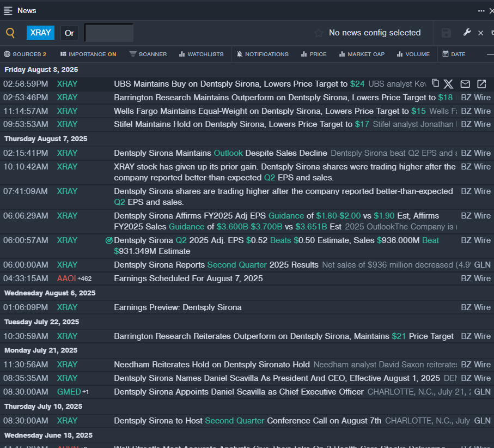Image resolution: width=494 pixels, height=448 pixels.
Task: Open Q2 2025 Adj. EPS $0.52 Beats headline
Action: point(276,246)
